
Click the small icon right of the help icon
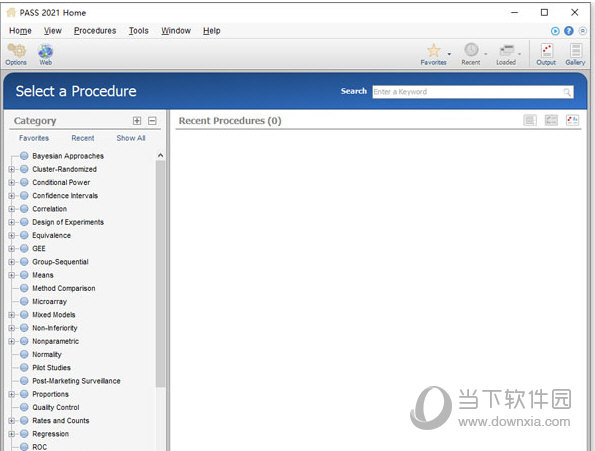coord(582,31)
